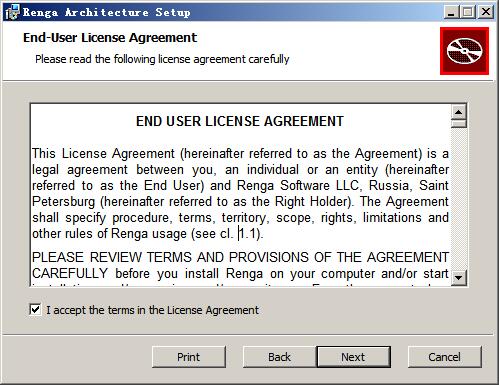The width and height of the screenshot is (499, 385).
Task: Click the 'I accept the terms' label text
Action: click(x=152, y=310)
